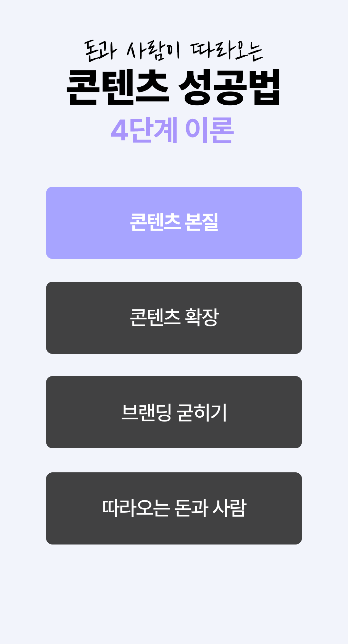Image resolution: width=348 pixels, height=644 pixels.
Task: Click the bold 성공법 word in the title
Action: [229, 88]
